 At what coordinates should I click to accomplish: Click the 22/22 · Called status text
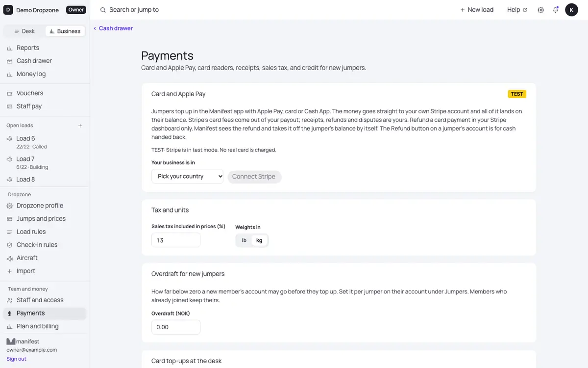pyautogui.click(x=31, y=147)
